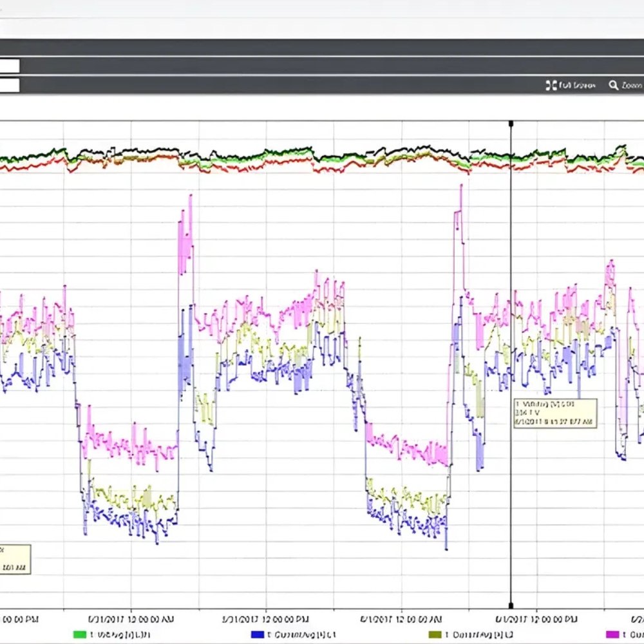644x644 pixels.
Task: Click the green legend color swatch
Action: tap(80, 635)
